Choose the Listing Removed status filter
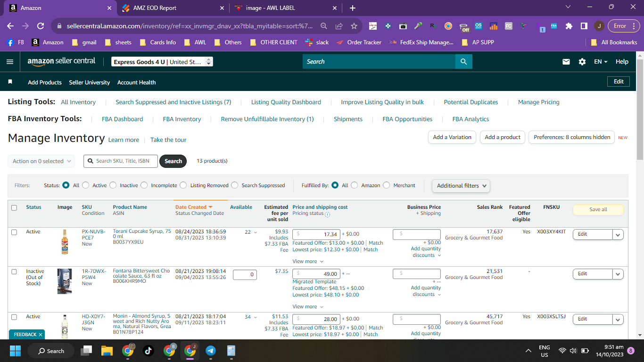The image size is (644, 362). [x=183, y=185]
